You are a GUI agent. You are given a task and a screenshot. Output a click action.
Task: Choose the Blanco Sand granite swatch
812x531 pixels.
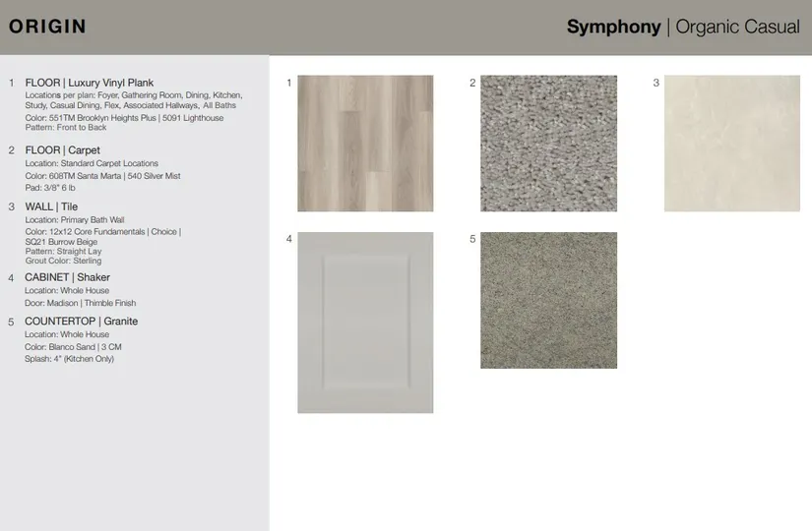[548, 300]
